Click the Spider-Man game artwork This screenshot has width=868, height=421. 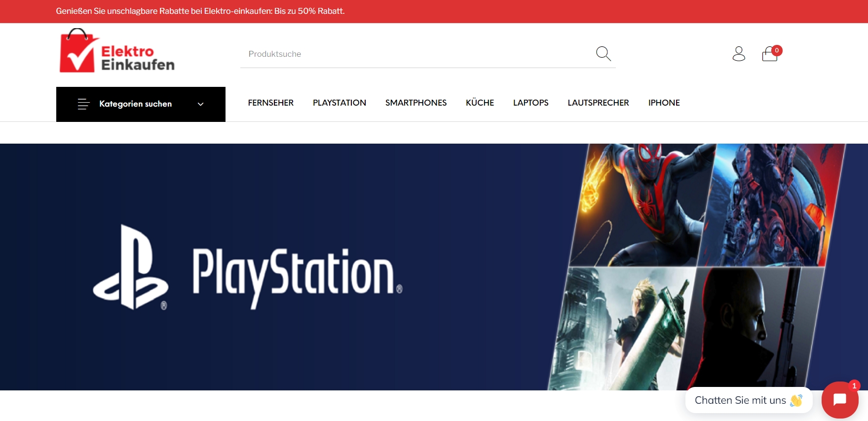642,205
